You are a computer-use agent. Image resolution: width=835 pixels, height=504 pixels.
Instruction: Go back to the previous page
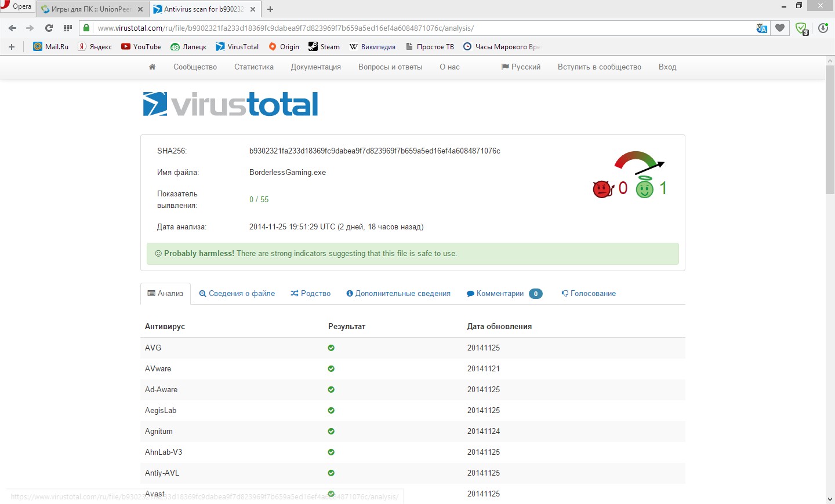[12, 28]
